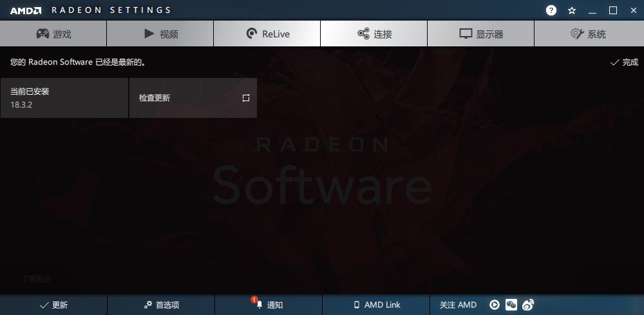
Task: Click the star favorites icon
Action: (x=572, y=11)
